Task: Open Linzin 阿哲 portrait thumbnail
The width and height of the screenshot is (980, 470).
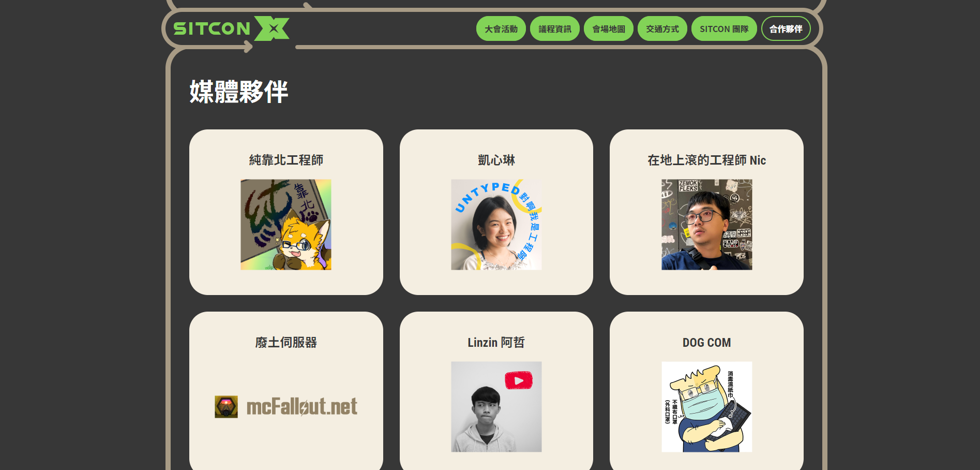Action: [496, 407]
